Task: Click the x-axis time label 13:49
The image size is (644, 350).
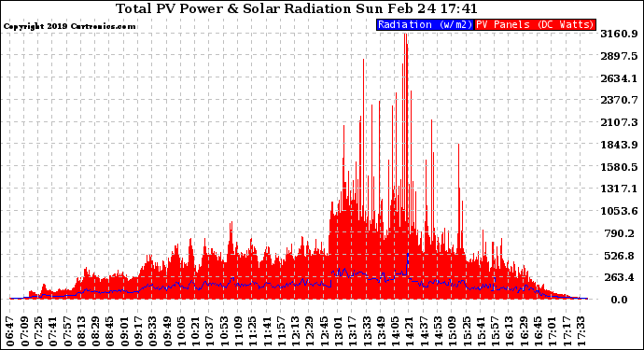Action: (x=380, y=331)
